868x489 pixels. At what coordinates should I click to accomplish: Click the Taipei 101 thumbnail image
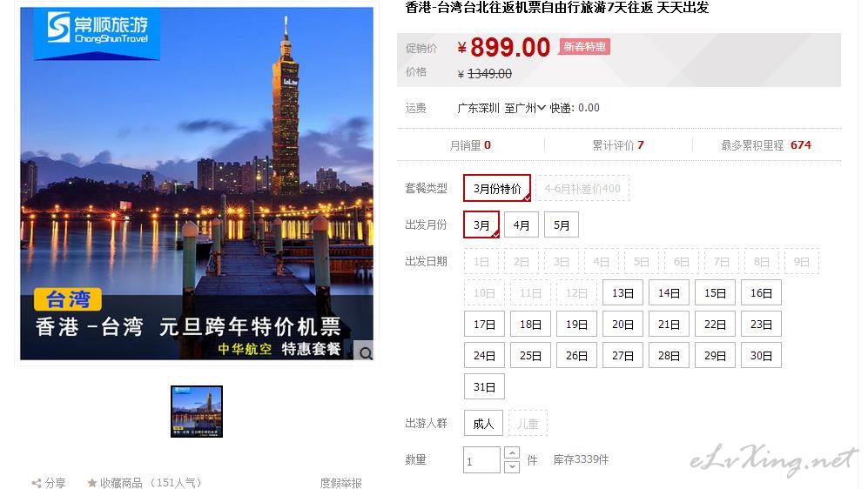197,412
